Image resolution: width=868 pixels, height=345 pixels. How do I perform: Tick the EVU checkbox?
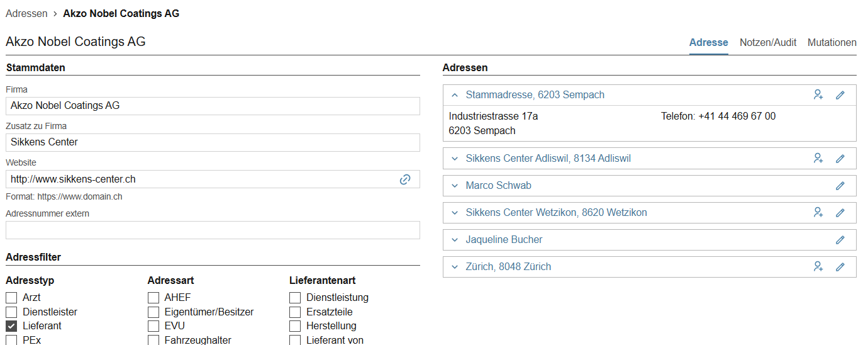point(153,326)
